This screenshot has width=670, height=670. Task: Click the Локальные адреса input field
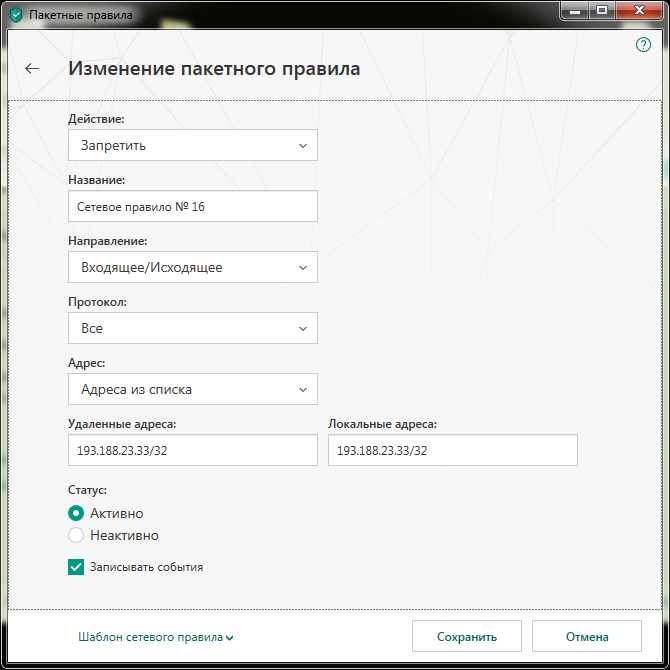(453, 450)
